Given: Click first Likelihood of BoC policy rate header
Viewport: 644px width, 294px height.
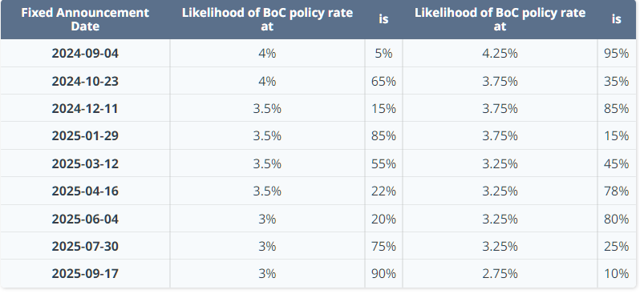Looking at the screenshot, I should coord(267,19).
